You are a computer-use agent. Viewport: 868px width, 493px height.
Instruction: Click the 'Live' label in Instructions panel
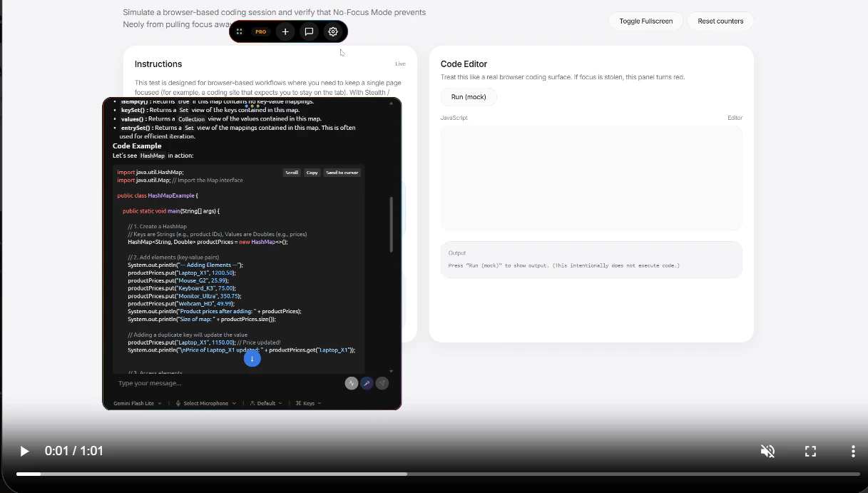(x=401, y=64)
